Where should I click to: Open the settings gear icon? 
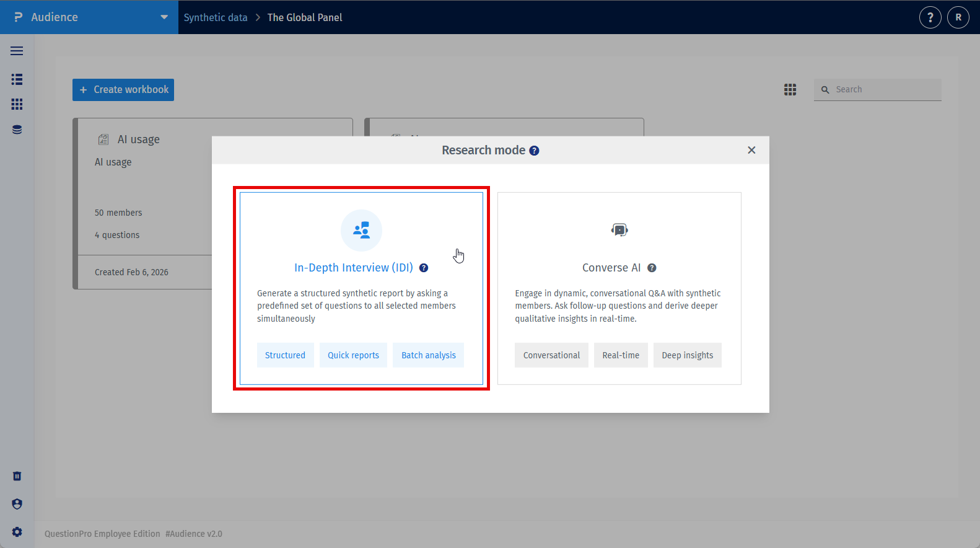click(17, 532)
